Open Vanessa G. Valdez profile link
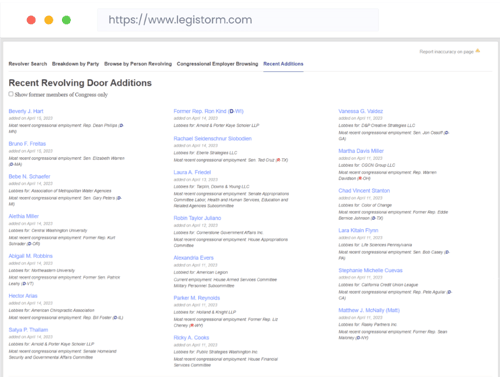This screenshot has height=377, width=500. pos(361,111)
